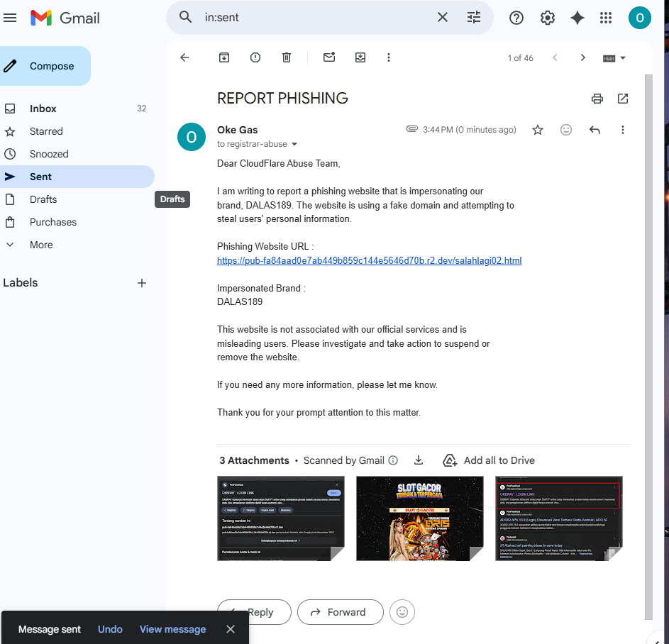Click the message scrollbar
Screen dimensions: 669x644
pos(648,346)
